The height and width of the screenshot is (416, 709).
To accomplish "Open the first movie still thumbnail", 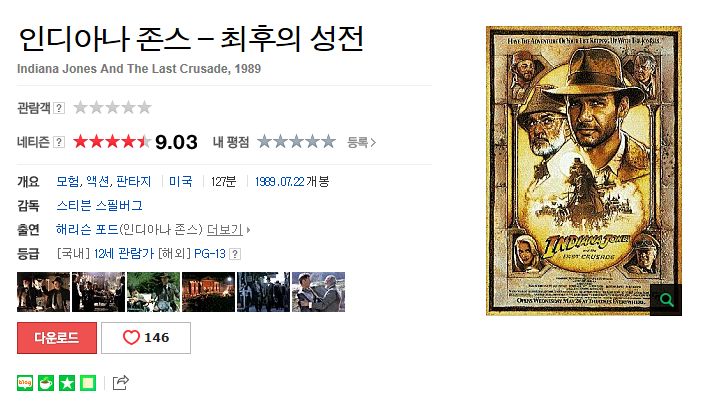I will coord(43,292).
